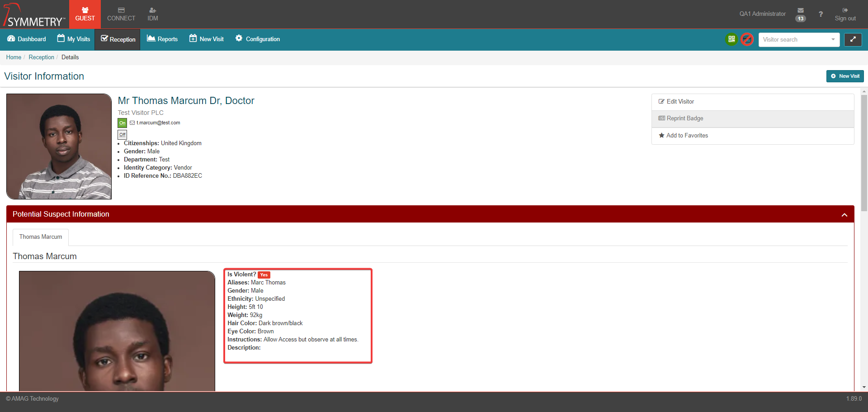Click Edit Visitor
The height and width of the screenshot is (412, 868).
click(x=753, y=102)
